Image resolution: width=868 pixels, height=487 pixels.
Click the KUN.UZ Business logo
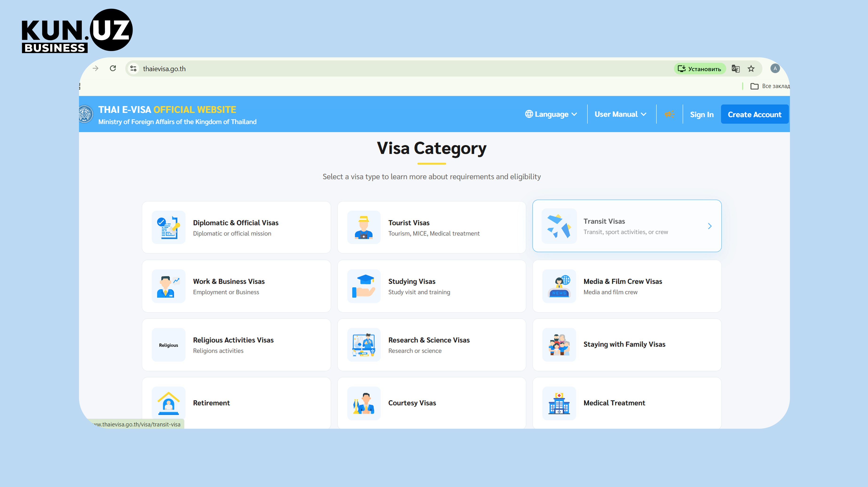[77, 31]
